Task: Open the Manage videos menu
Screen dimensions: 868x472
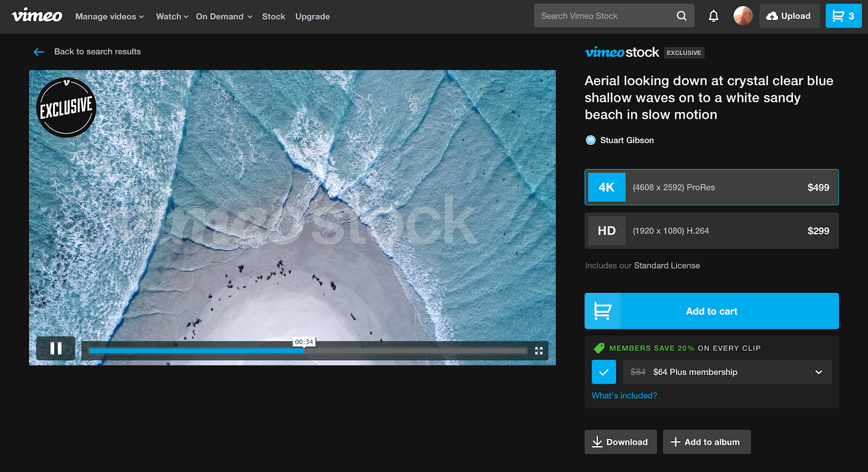Action: (109, 17)
